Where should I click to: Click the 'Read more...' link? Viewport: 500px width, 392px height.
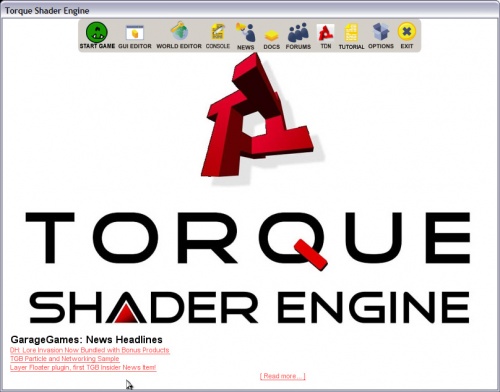[282, 376]
